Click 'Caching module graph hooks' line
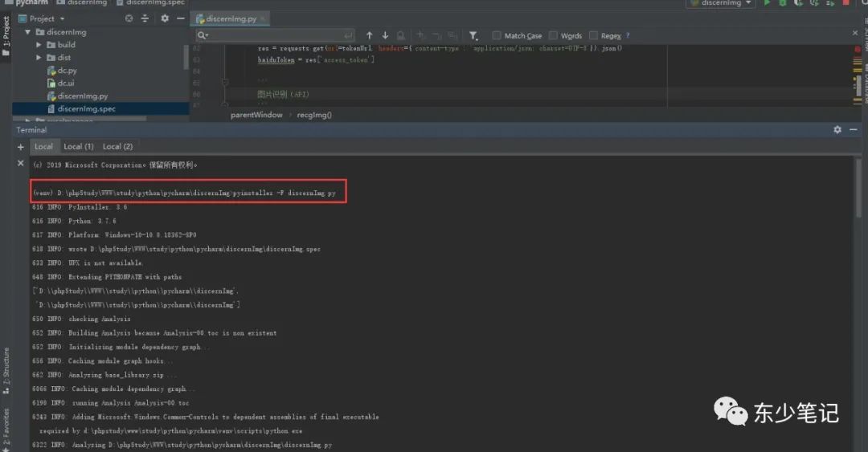 tap(102, 360)
